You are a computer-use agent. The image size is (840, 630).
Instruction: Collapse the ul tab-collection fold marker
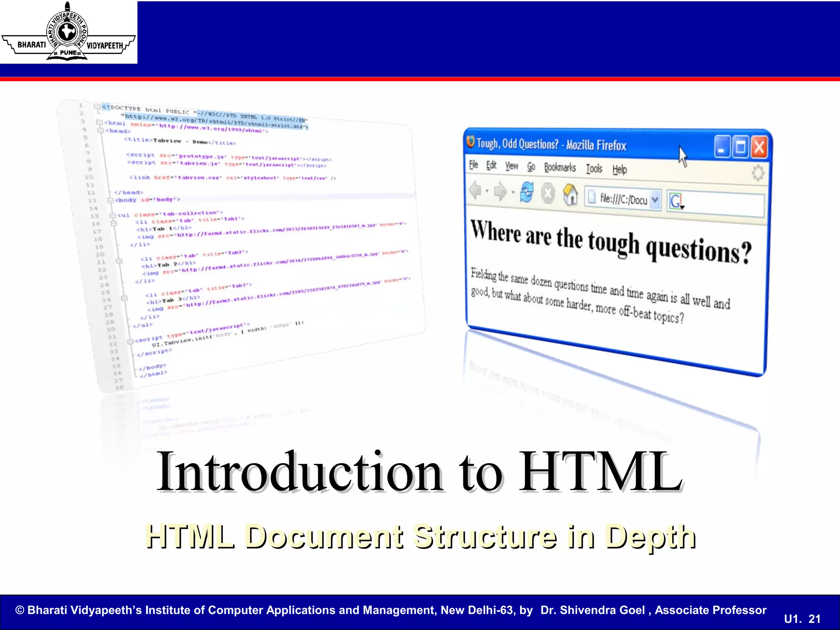tap(112, 215)
